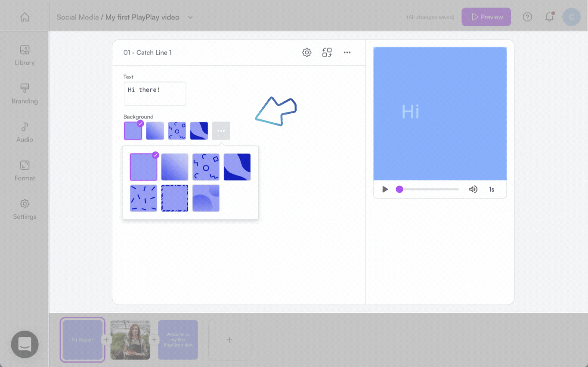Choose the scattered dashes background in the popup

click(x=143, y=198)
